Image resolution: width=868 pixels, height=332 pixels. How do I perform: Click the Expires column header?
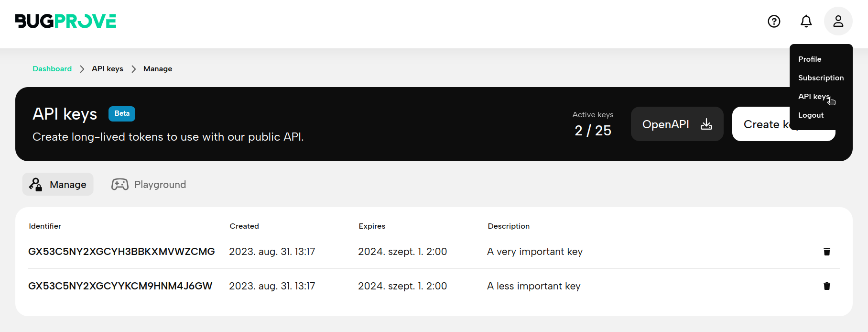(x=372, y=226)
